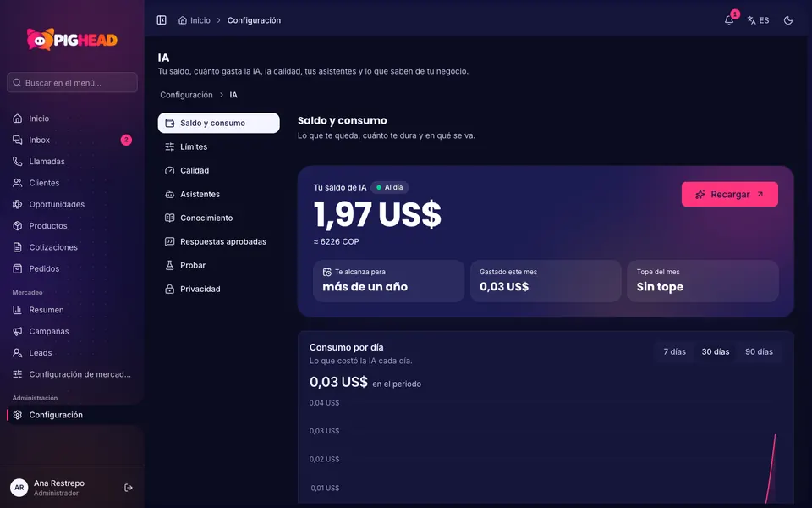Show 7 días consumption period
The width and height of the screenshot is (812, 508).
(x=674, y=351)
